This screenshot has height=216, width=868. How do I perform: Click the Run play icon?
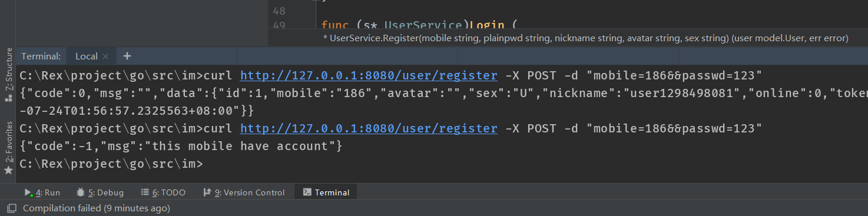coord(28,192)
